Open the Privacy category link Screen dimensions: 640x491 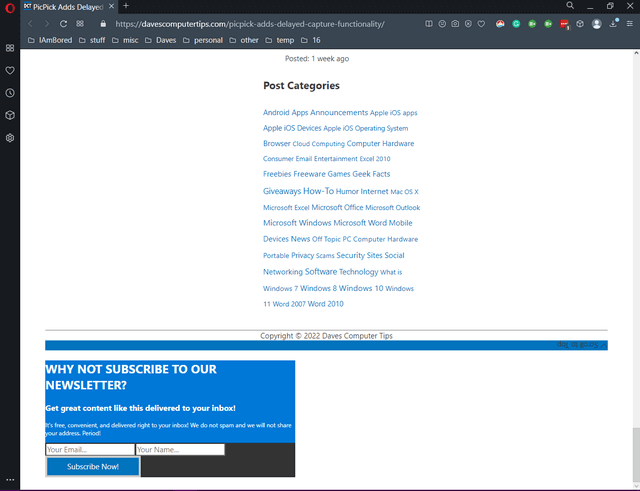[x=302, y=255]
